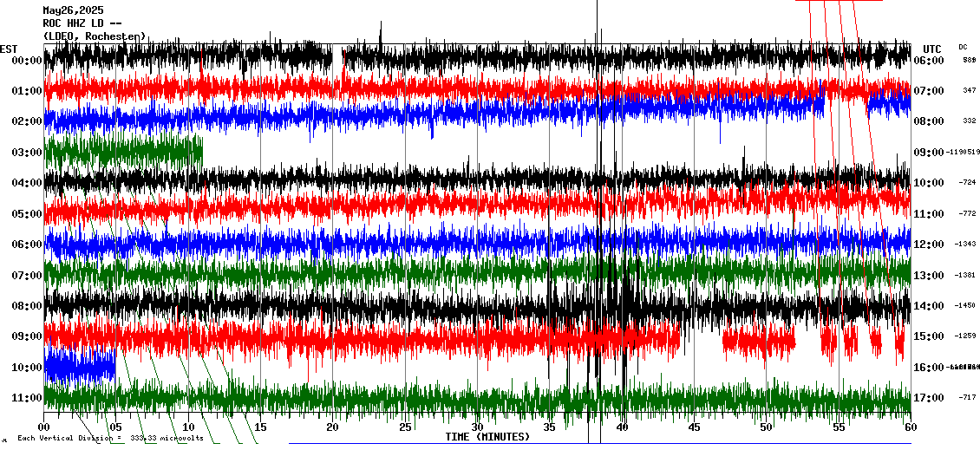
Task: Click the EST column header
Action: coord(10,49)
